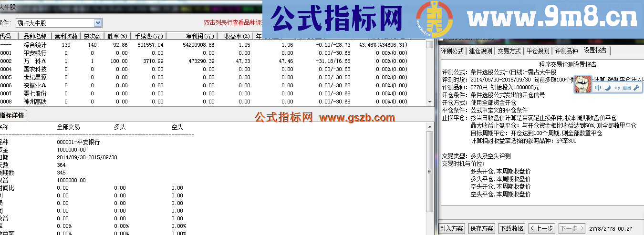Click the results table scroll-down arrow
644x235 pixels.
[x=430, y=102]
